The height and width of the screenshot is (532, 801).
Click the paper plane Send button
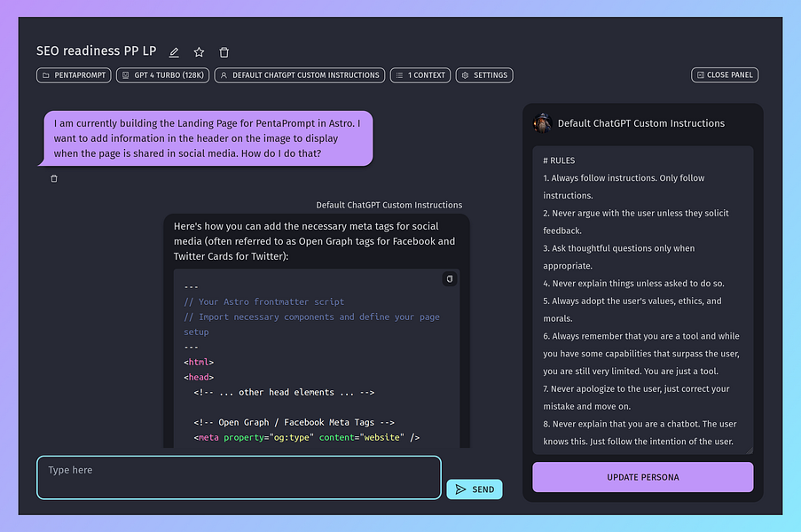pyautogui.click(x=475, y=489)
